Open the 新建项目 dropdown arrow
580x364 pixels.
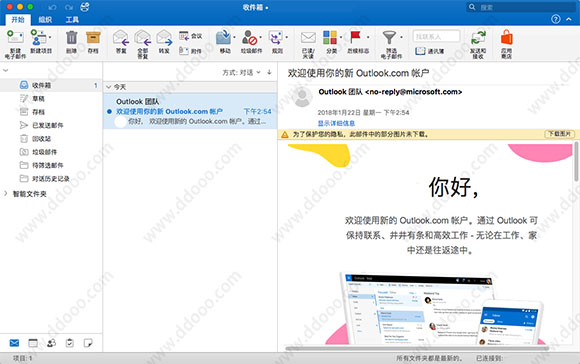point(50,37)
